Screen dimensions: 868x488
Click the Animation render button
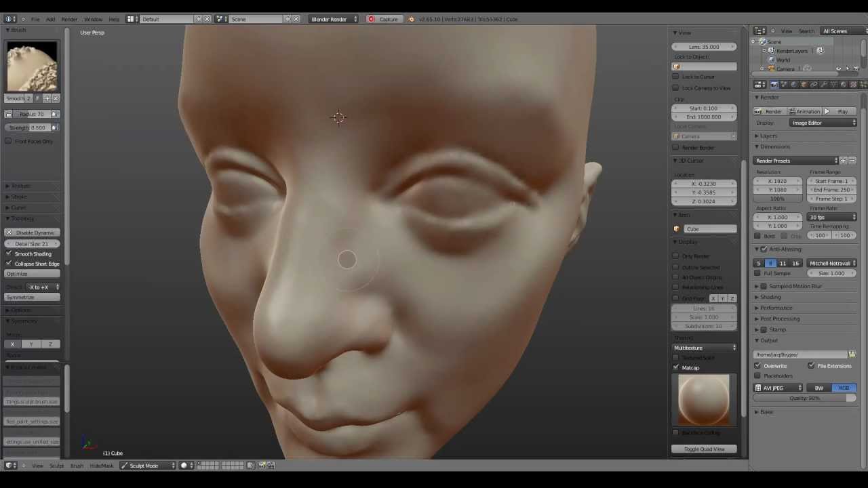tap(804, 111)
